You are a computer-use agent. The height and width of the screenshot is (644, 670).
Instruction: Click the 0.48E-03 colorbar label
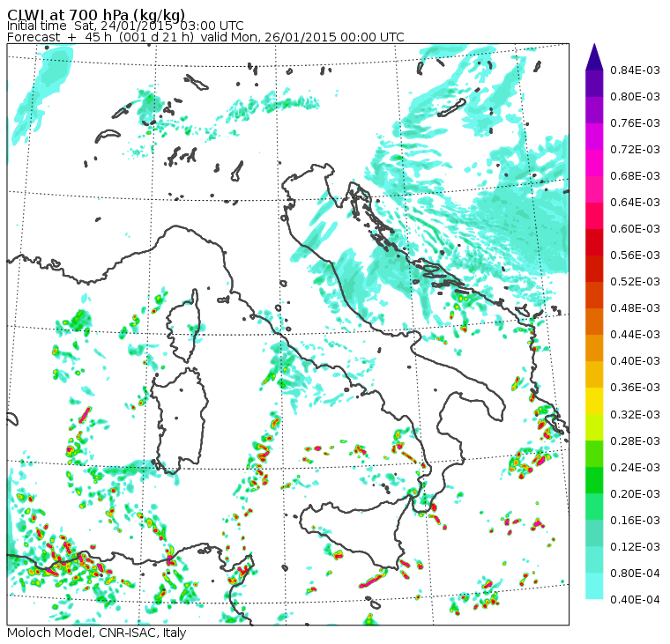[635, 308]
